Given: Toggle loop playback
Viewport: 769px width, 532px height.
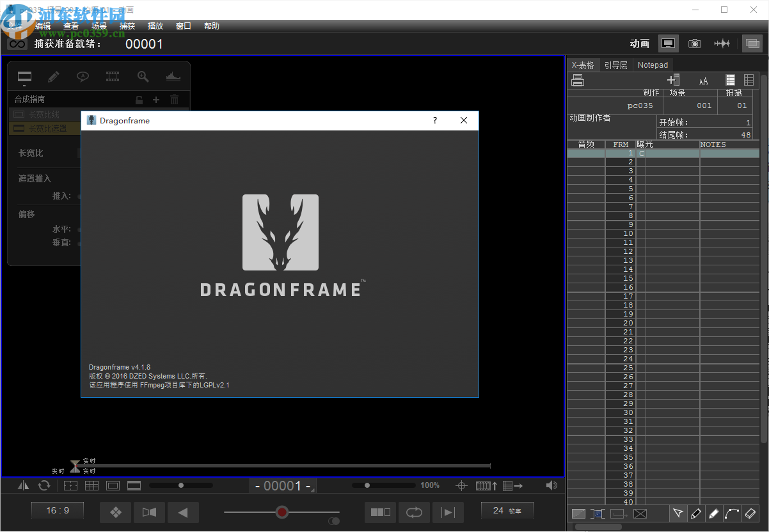Looking at the screenshot, I should click(x=414, y=512).
